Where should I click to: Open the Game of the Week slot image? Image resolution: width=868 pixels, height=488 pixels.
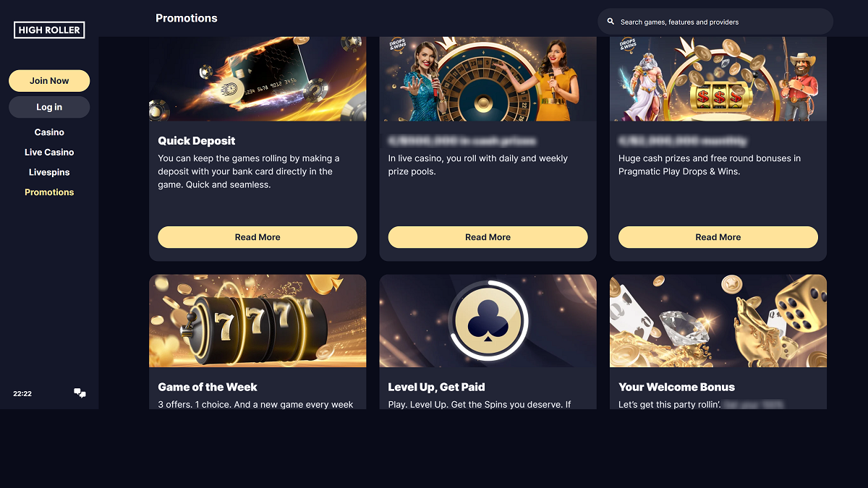[x=258, y=320]
